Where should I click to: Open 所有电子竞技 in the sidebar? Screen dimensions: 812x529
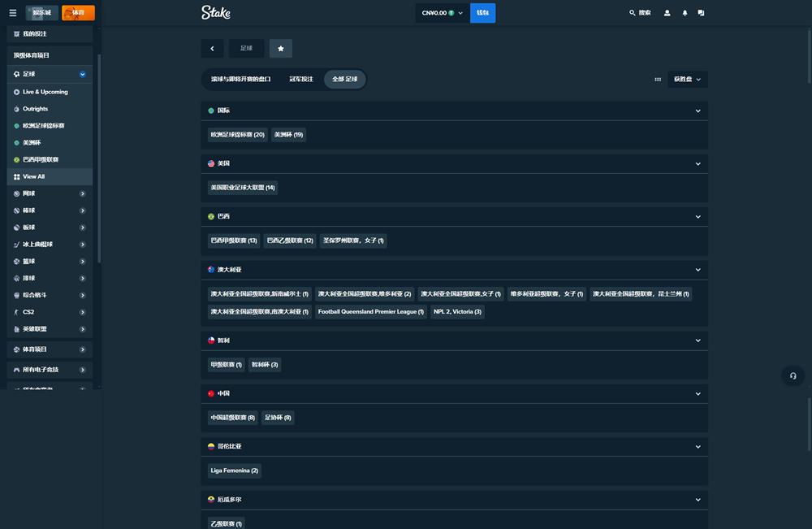[50, 370]
